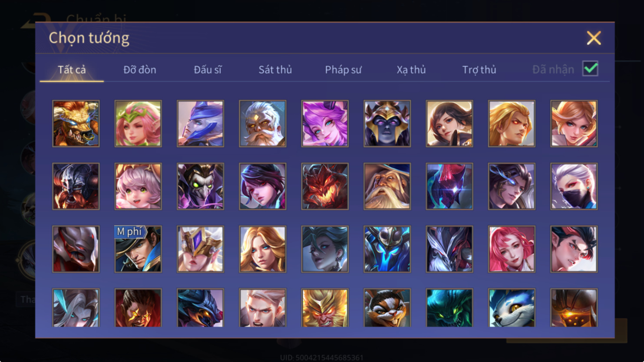Image resolution: width=644 pixels, height=362 pixels.
Task: Select the golden bull-horned beast hero portrait
Action: (76, 124)
